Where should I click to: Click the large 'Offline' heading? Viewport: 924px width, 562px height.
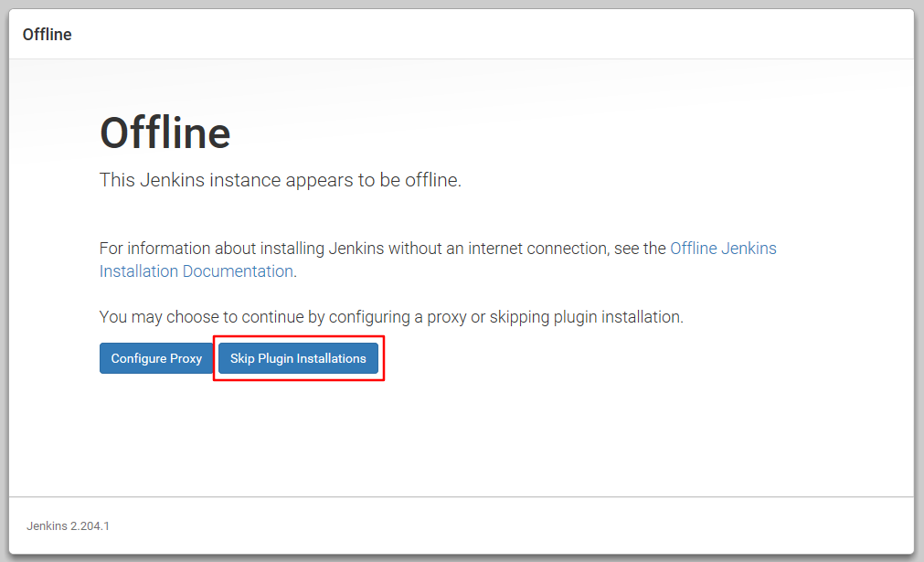[x=165, y=133]
